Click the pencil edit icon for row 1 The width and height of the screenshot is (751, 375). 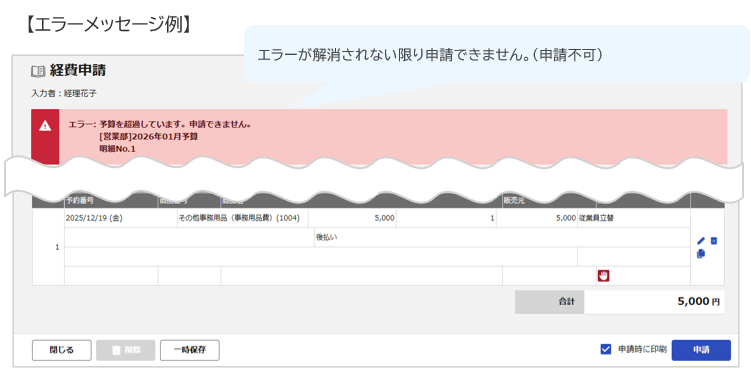701,241
